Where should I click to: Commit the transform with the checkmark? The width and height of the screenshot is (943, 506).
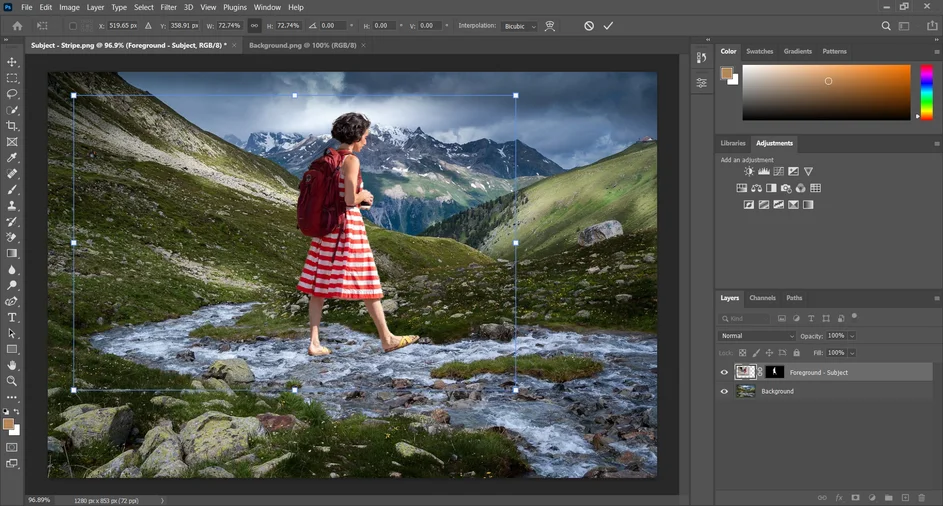pos(608,26)
